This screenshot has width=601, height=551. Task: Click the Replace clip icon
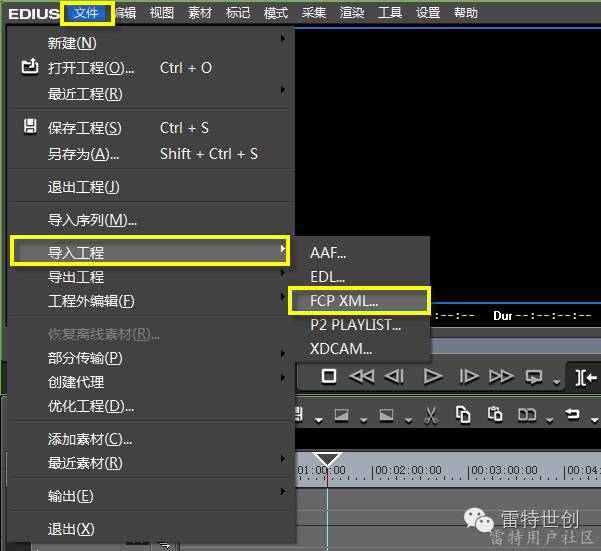(527, 415)
